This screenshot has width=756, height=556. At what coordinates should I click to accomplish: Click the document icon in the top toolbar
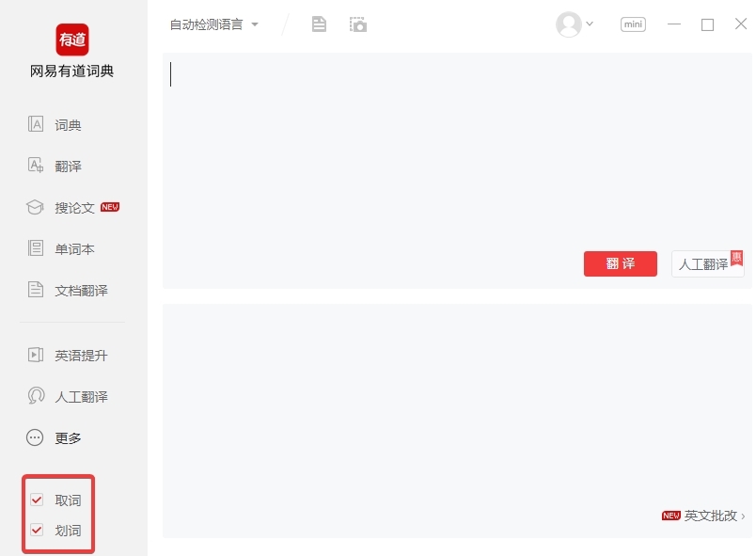coord(319,24)
